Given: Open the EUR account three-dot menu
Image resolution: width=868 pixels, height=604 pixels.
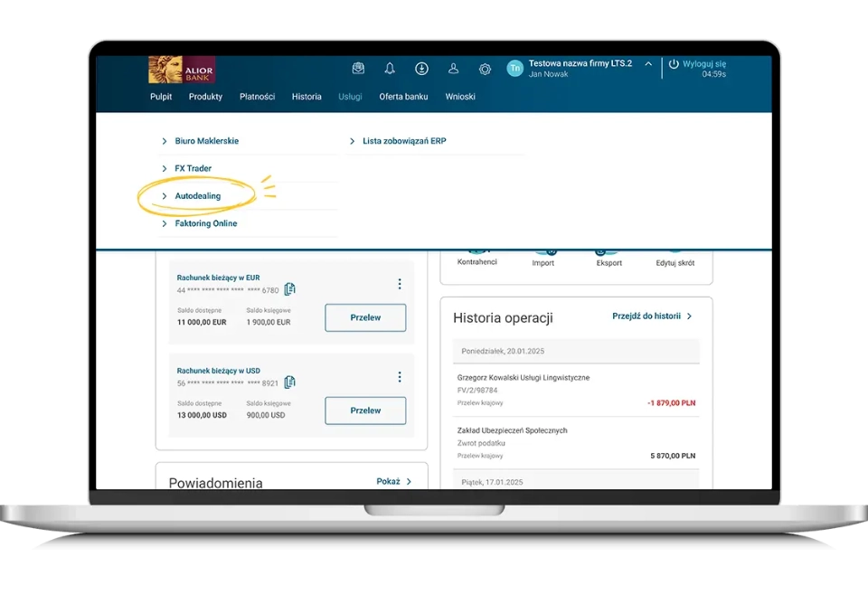Looking at the screenshot, I should [399, 284].
